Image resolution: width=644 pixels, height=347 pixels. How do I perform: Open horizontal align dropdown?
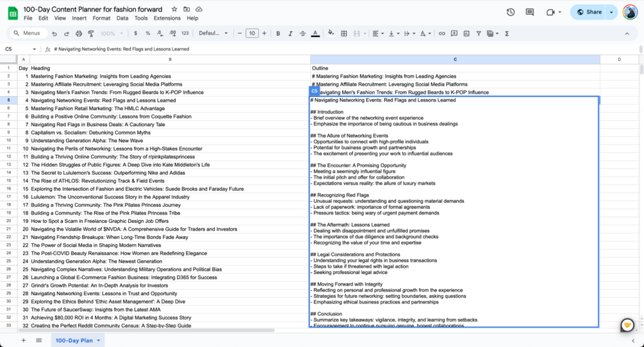click(x=378, y=34)
